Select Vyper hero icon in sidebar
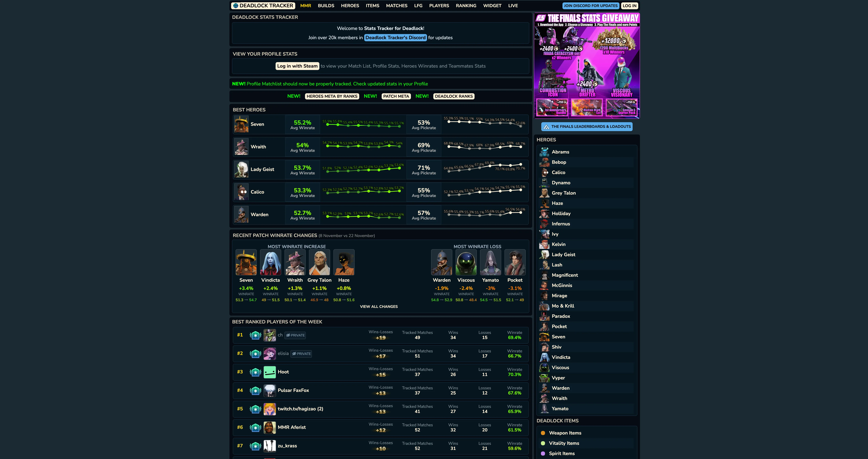Image resolution: width=868 pixels, height=459 pixels. pyautogui.click(x=544, y=378)
